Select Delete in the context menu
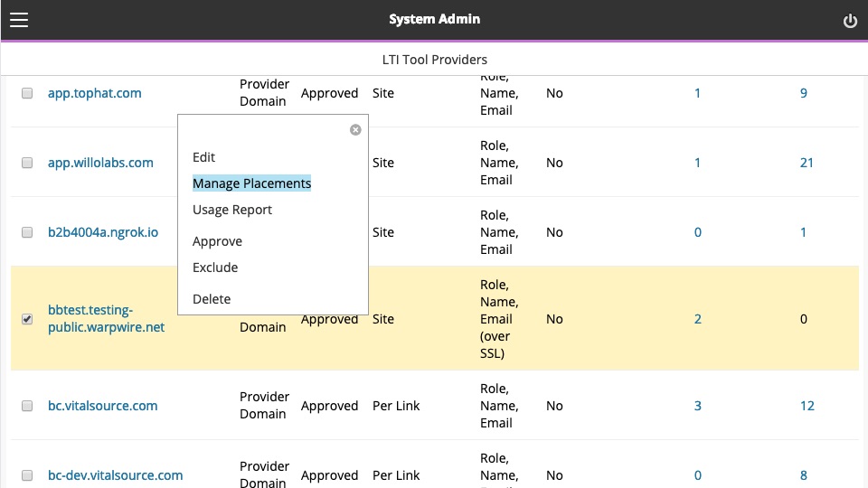Viewport: 868px width, 488px height. (212, 299)
